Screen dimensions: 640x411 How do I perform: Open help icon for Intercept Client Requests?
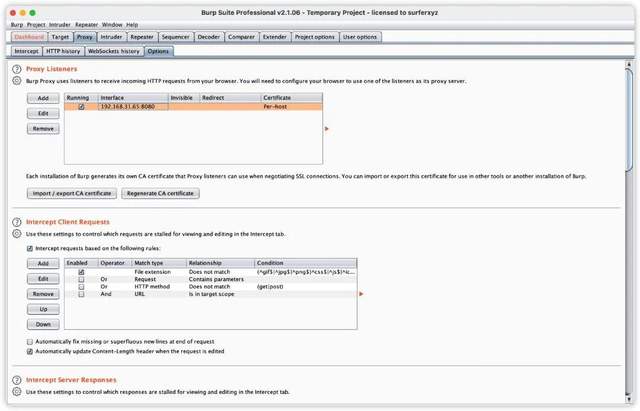point(17,222)
